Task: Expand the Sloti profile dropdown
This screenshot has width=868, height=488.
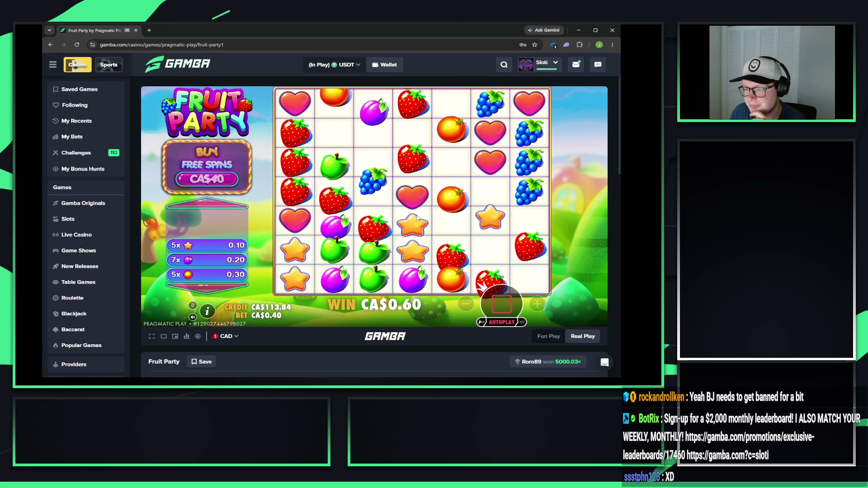Action: (x=539, y=65)
